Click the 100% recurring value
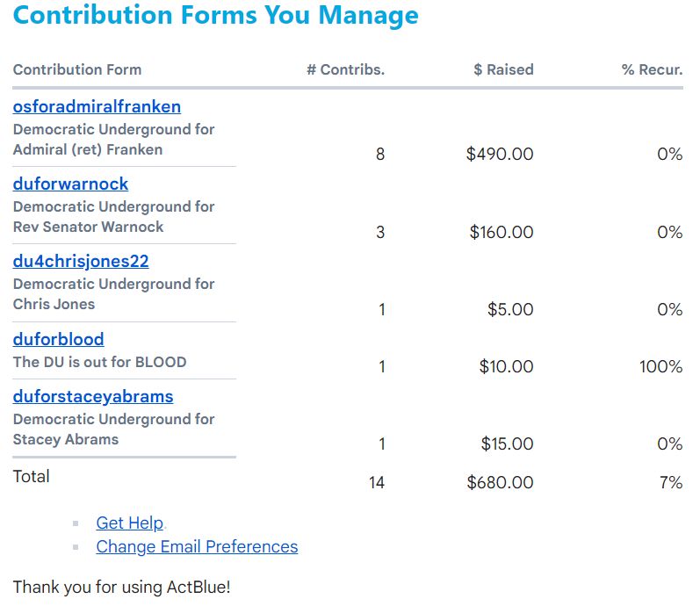Screen dimensions: 700x606 660,367
